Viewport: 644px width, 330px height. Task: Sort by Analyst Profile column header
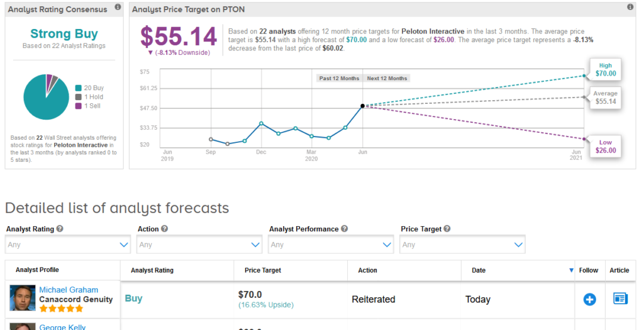(x=37, y=270)
